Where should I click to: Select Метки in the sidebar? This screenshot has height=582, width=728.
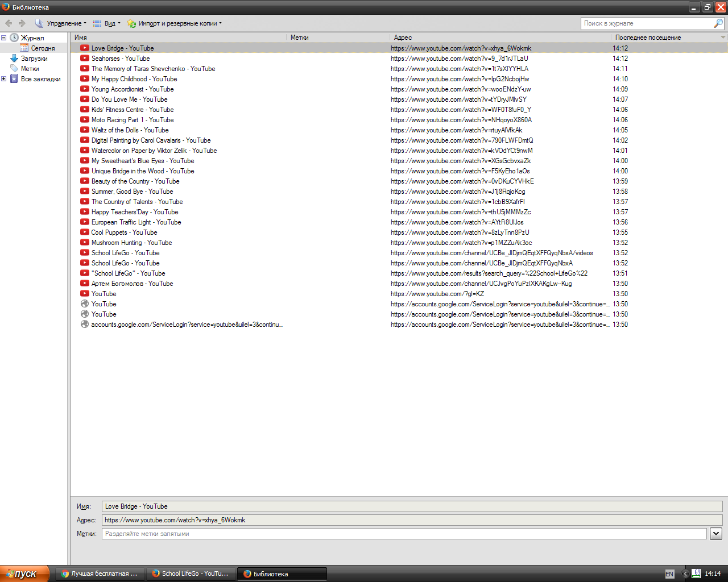(30, 69)
